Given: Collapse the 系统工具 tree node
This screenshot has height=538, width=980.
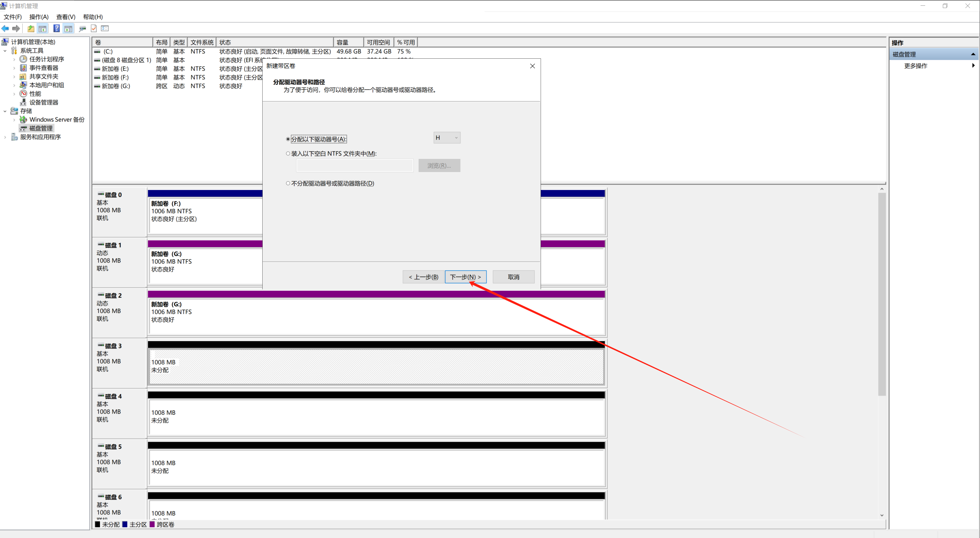Looking at the screenshot, I should (5, 51).
